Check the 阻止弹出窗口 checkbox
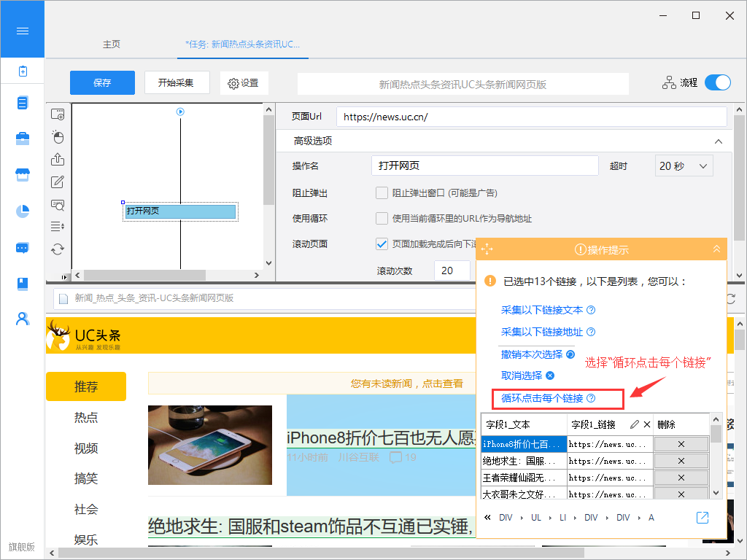The width and height of the screenshot is (747, 560). click(x=382, y=193)
